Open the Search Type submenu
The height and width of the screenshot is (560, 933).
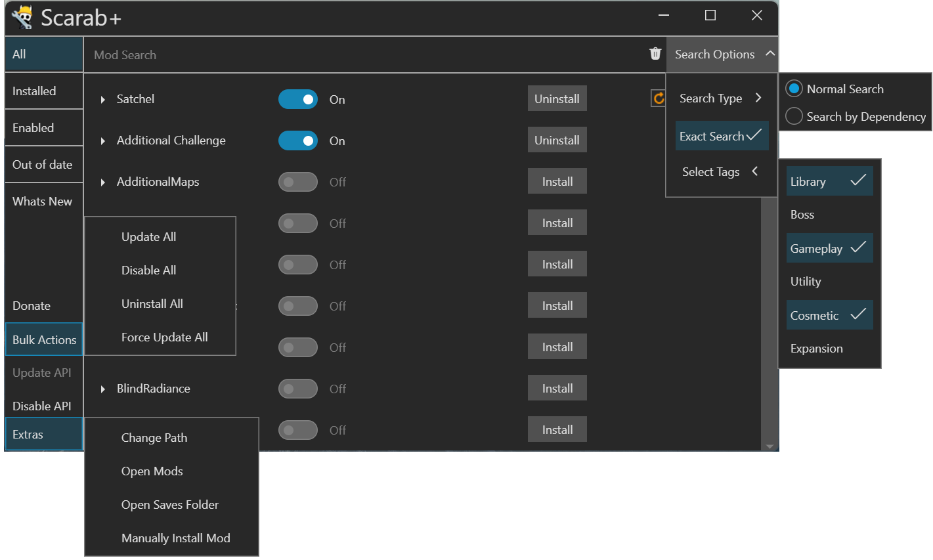point(722,98)
